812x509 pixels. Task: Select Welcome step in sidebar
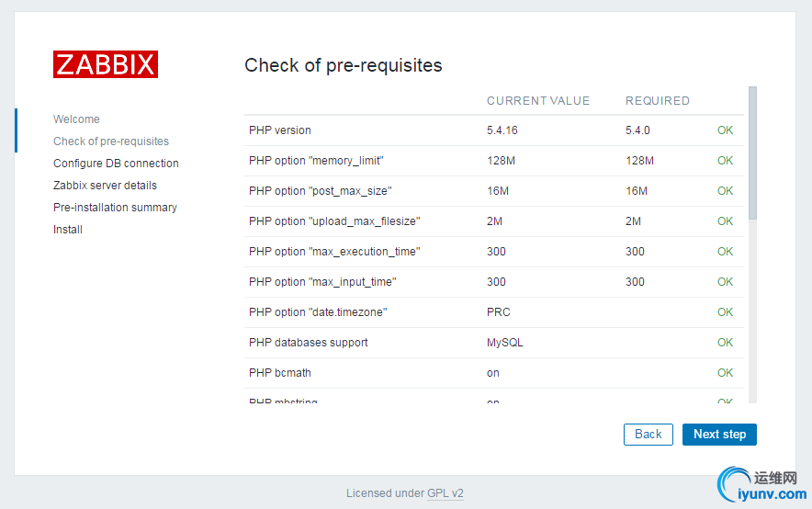pos(76,119)
